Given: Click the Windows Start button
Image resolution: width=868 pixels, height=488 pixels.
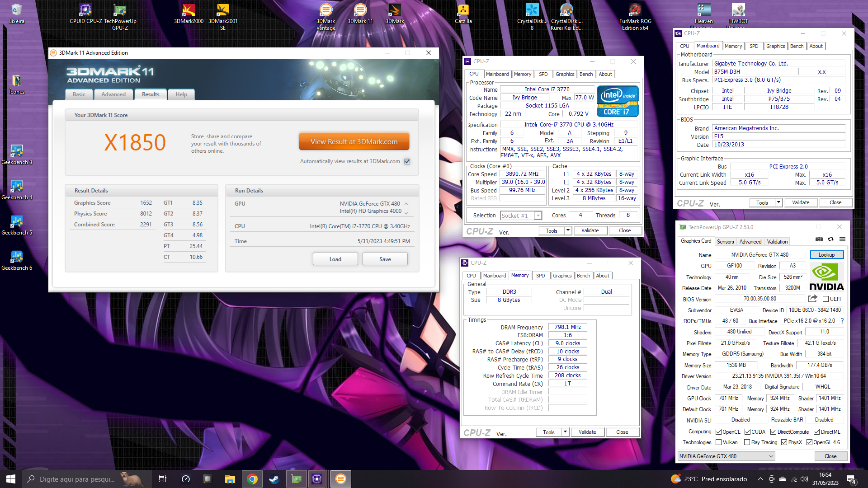Looking at the screenshot, I should (x=11, y=479).
